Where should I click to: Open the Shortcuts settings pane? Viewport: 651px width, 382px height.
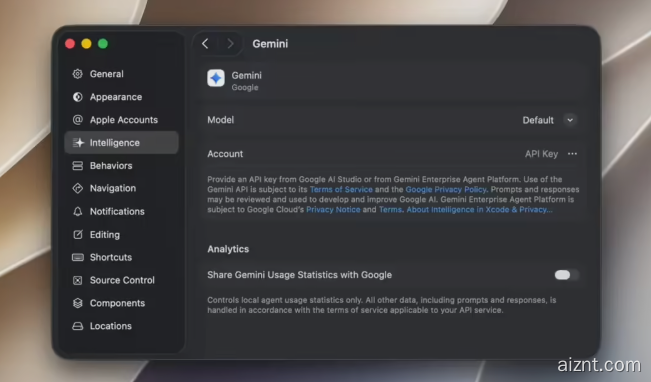pyautogui.click(x=121, y=257)
